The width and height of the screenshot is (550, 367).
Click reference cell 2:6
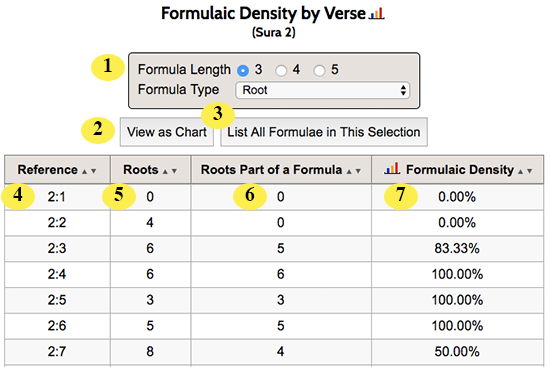[x=57, y=326]
